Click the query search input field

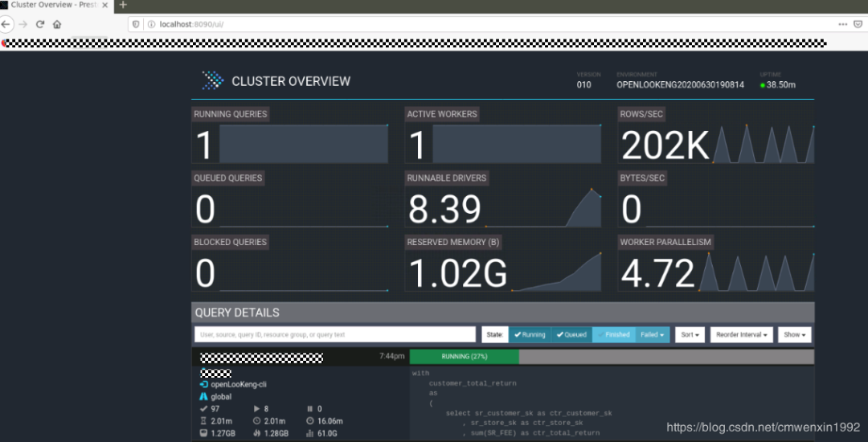coord(335,334)
